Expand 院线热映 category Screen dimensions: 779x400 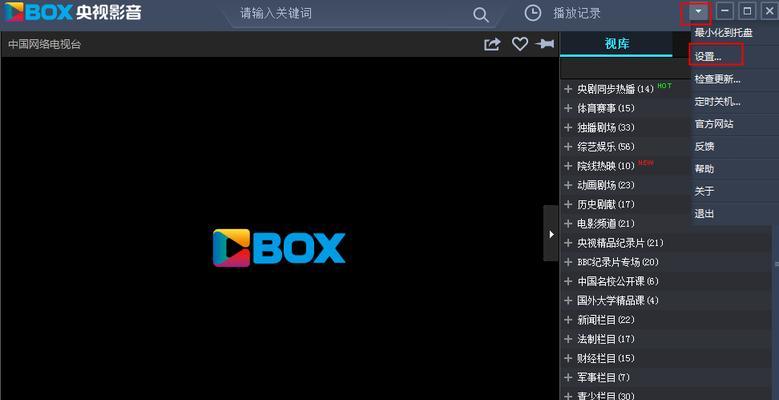click(x=568, y=166)
